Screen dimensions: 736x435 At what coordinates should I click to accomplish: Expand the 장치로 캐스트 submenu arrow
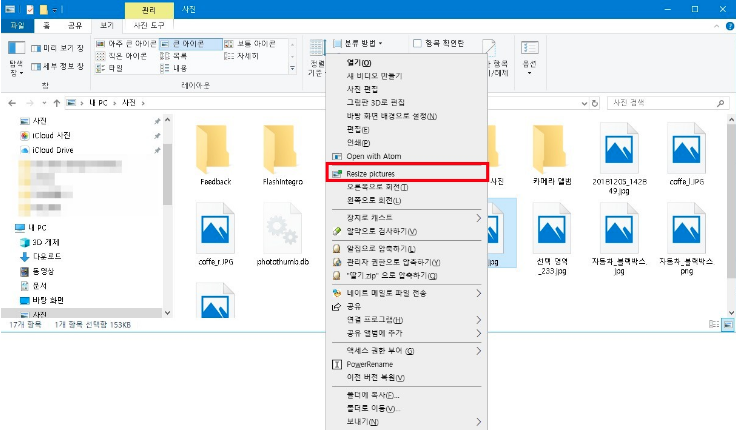pyautogui.click(x=478, y=217)
